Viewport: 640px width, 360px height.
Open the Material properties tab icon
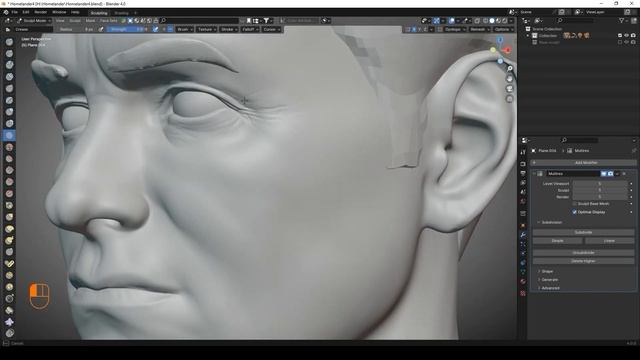pyautogui.click(x=523, y=282)
